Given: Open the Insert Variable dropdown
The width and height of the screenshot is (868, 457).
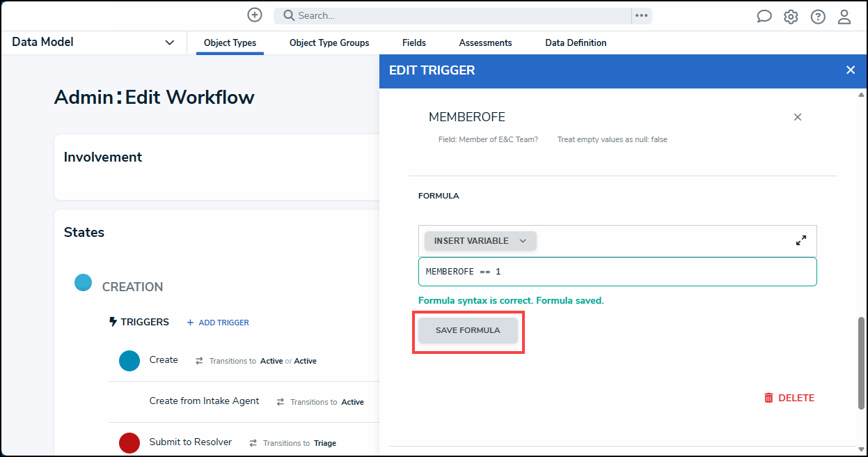Looking at the screenshot, I should [480, 241].
